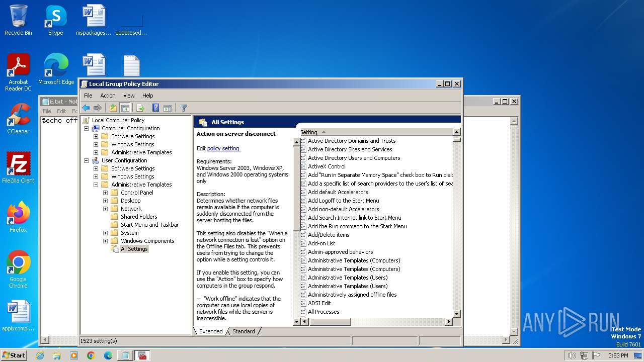This screenshot has width=644, height=362.
Task: Open Internet Explorer from taskbar
Action: (40, 355)
